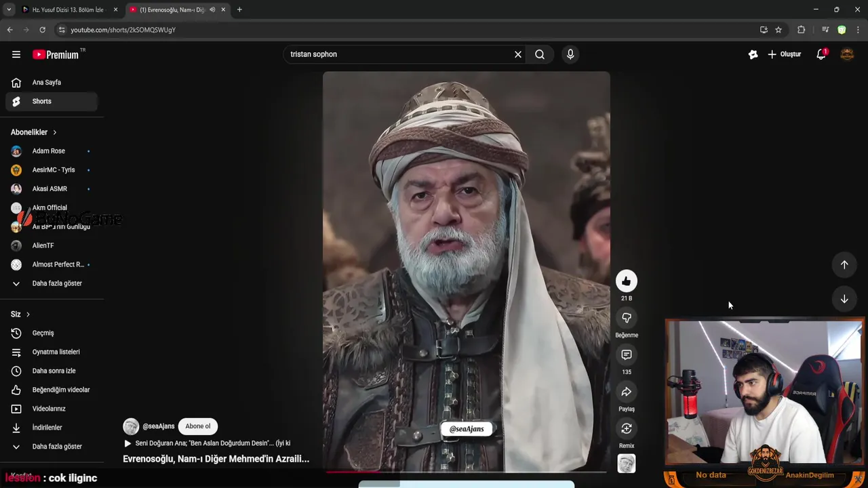Click the short title Evrenosoğlu, Nam-ı Diğer
The width and height of the screenshot is (868, 488).
coord(216,459)
